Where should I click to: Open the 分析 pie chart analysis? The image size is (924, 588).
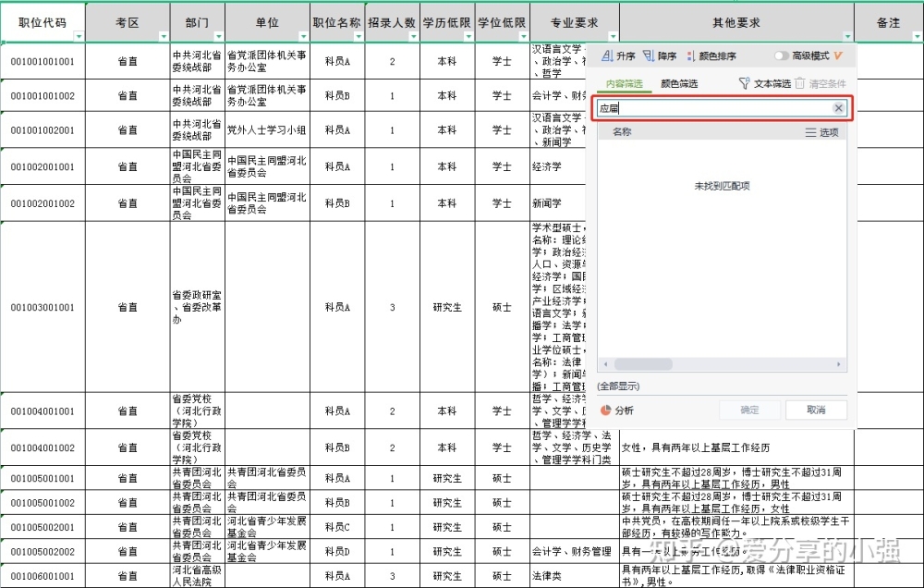(616, 410)
